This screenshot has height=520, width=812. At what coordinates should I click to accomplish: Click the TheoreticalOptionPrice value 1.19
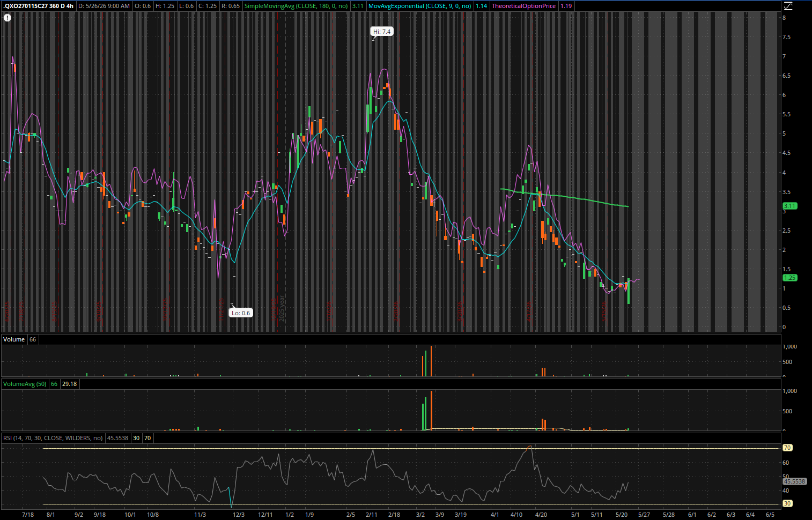(566, 6)
